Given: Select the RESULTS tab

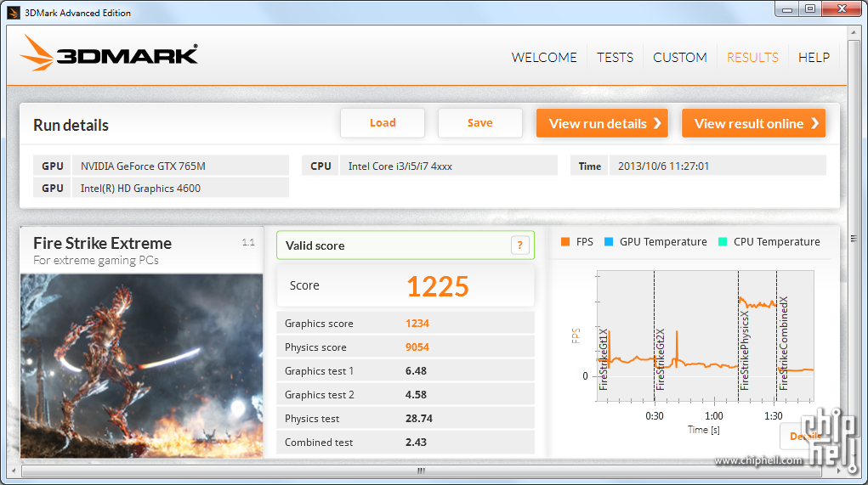Looking at the screenshot, I should (752, 58).
